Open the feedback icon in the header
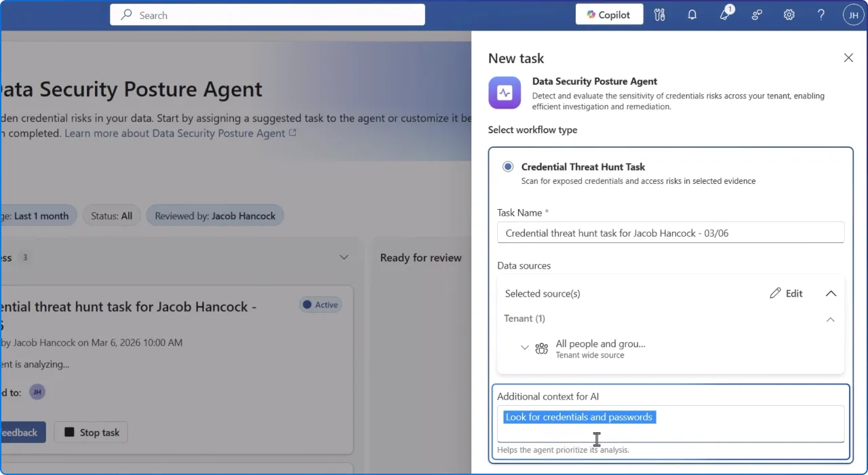 756,14
